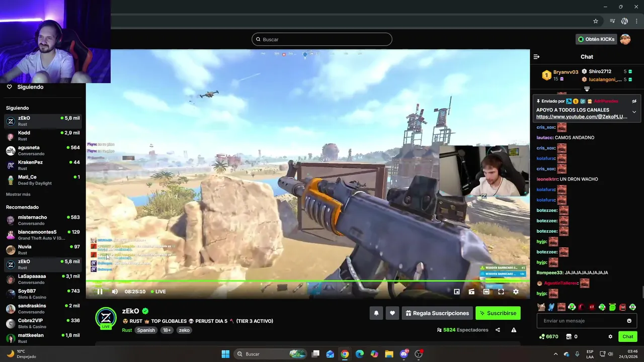Open Windows Start menu
The image size is (644, 362).
(225, 354)
